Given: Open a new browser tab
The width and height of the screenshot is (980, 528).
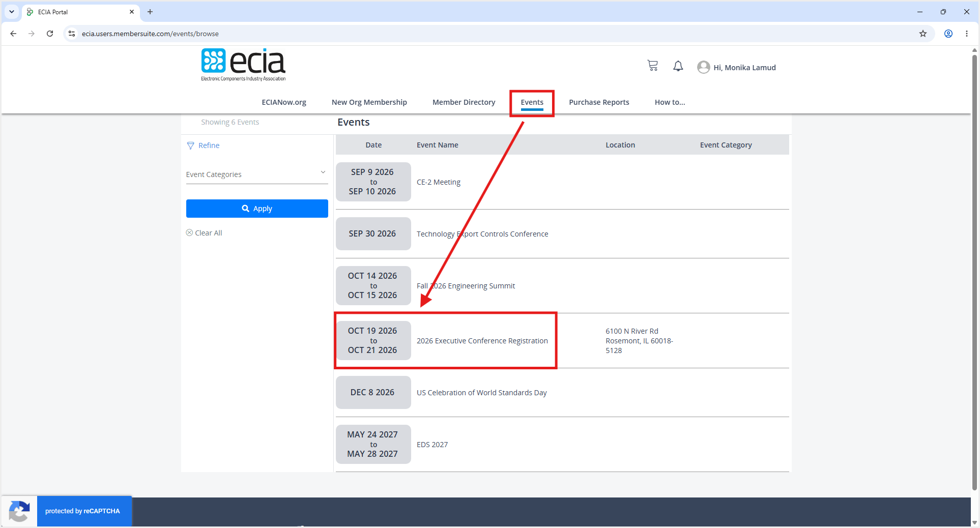Looking at the screenshot, I should 150,12.
